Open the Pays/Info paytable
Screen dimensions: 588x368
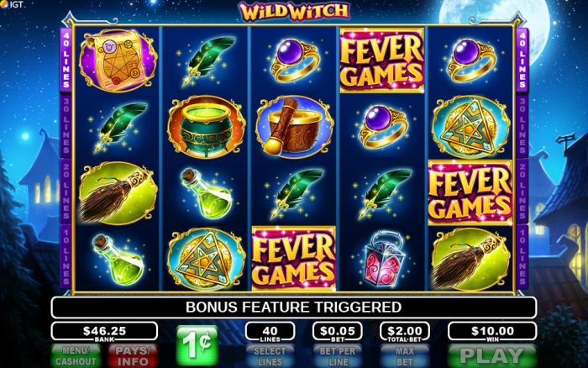click(133, 356)
